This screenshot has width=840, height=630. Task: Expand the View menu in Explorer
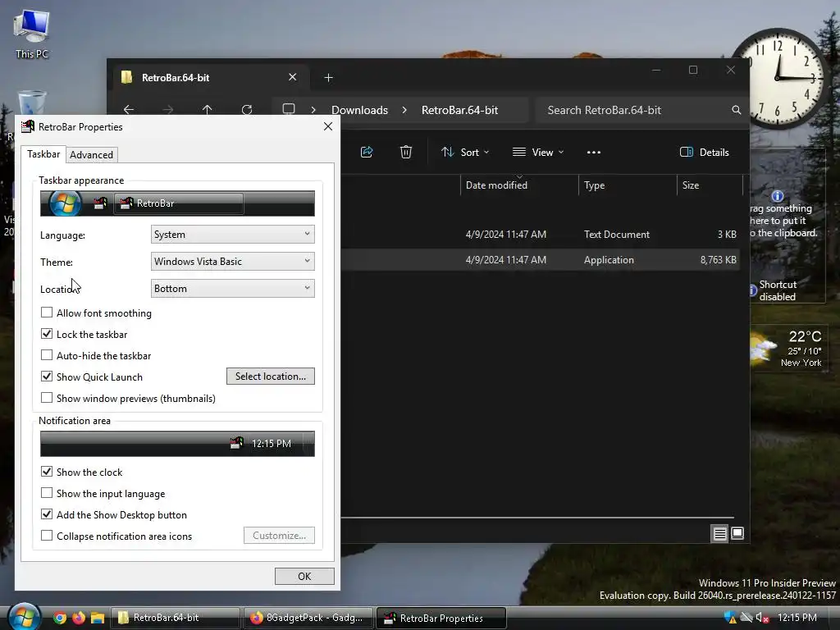click(538, 152)
